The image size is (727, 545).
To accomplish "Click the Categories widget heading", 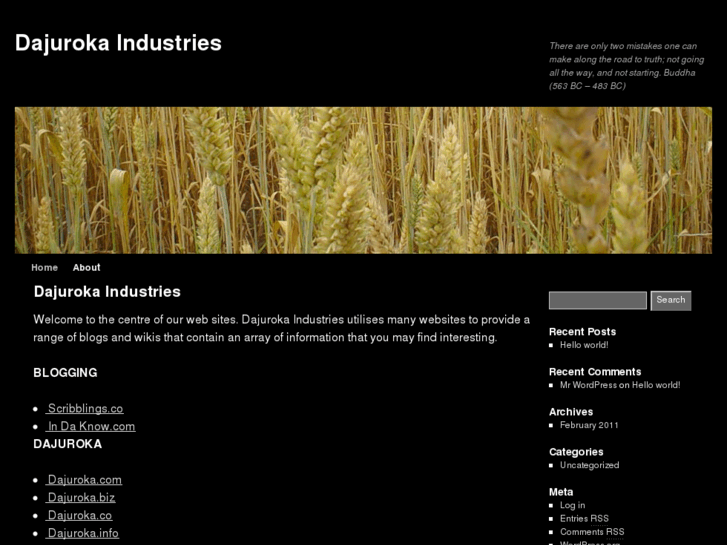I will (576, 452).
